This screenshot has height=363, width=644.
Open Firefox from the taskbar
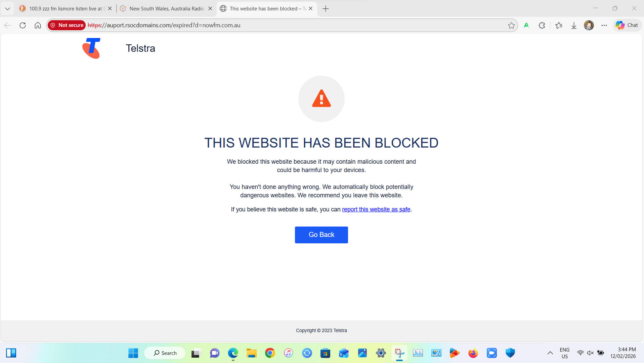473,353
